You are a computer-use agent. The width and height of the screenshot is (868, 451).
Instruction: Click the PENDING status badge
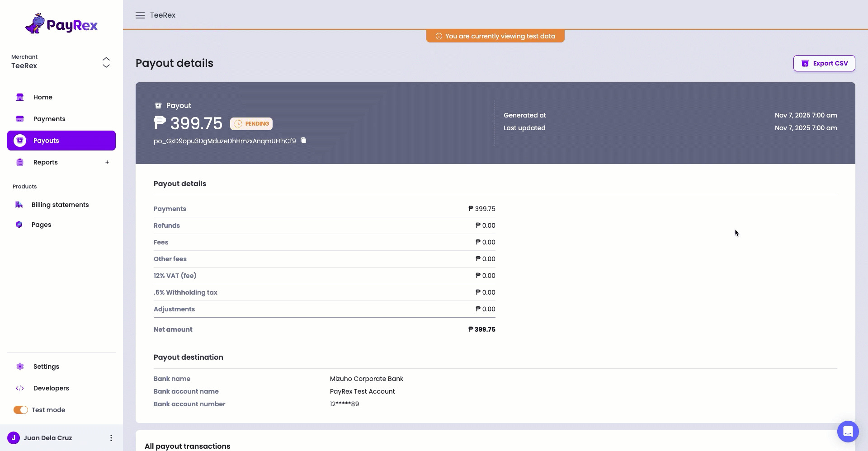[251, 123]
